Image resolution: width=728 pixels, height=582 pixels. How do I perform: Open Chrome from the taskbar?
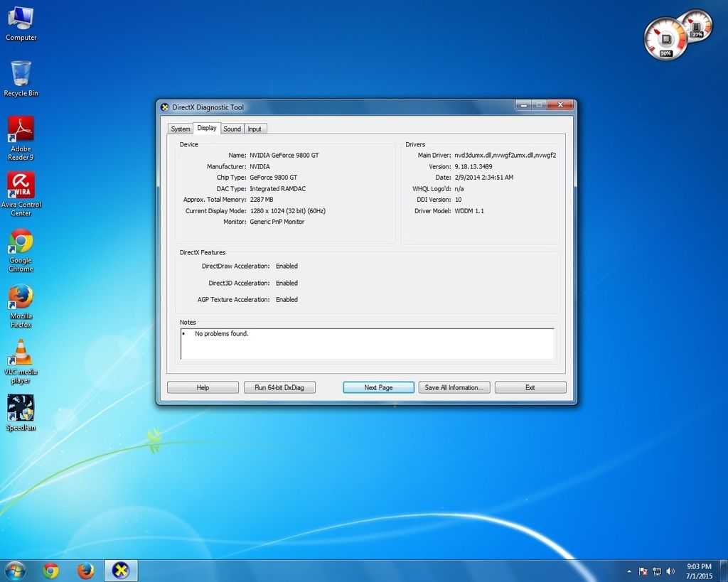pos(50,571)
